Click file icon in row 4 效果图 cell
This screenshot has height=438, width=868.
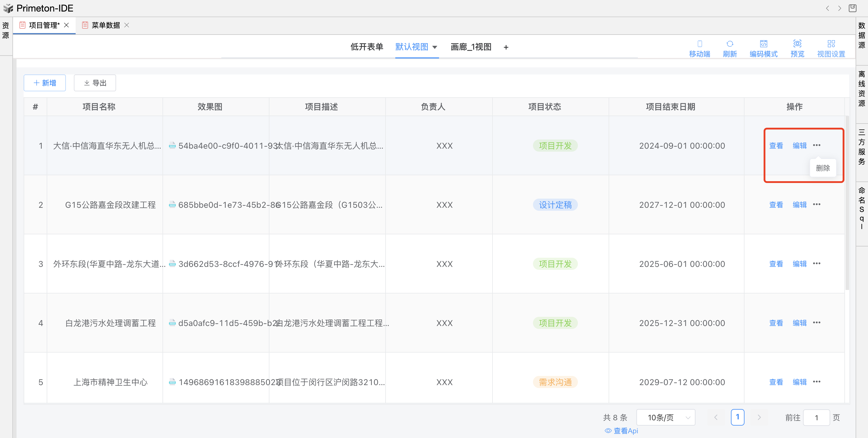pyautogui.click(x=172, y=323)
